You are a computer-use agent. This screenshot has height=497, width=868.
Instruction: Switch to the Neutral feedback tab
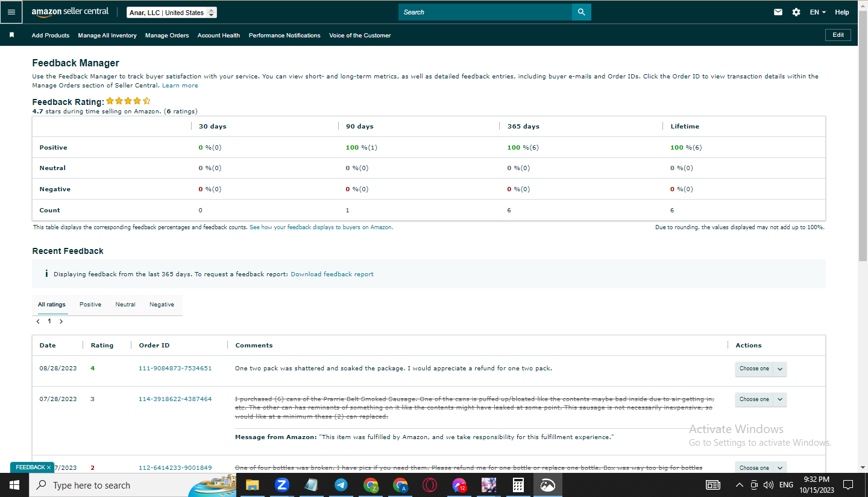tap(125, 305)
